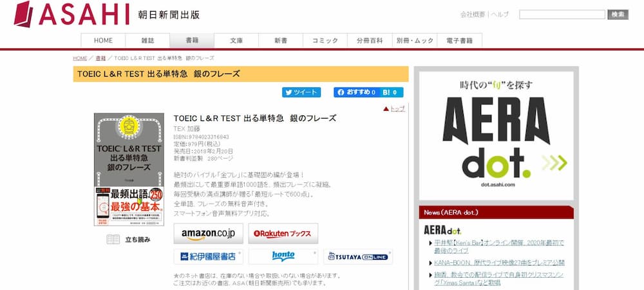Click the 立ち読み book preview icon
Viewport: 644px width, 290px height.
(x=113, y=240)
